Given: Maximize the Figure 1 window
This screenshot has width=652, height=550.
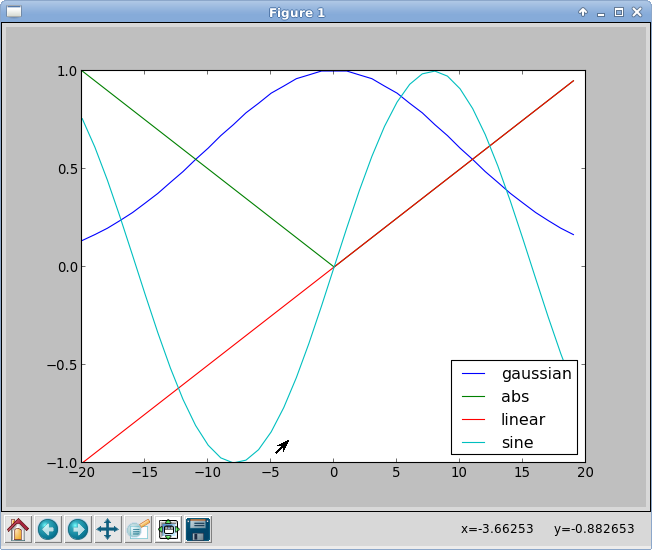Looking at the screenshot, I should click(619, 12).
